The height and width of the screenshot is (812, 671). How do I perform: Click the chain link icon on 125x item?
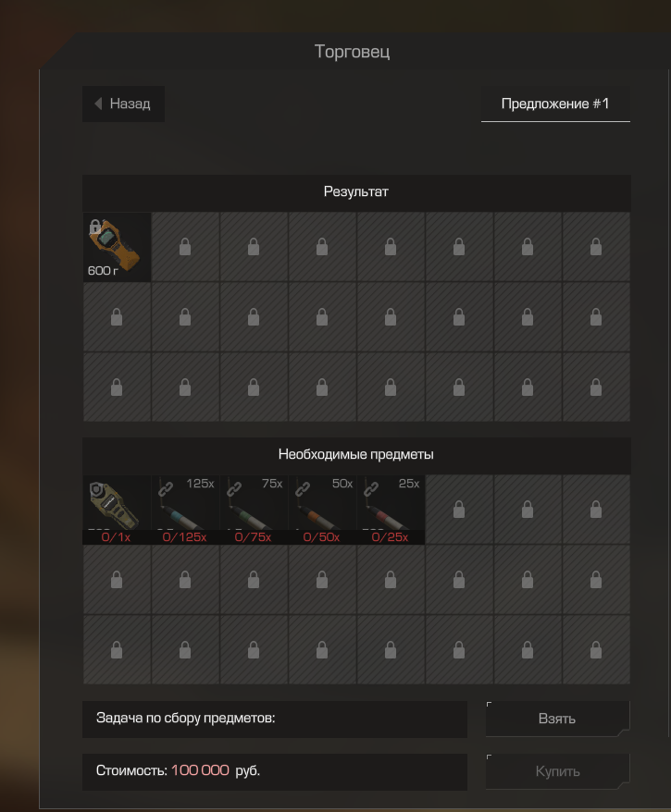[166, 487]
